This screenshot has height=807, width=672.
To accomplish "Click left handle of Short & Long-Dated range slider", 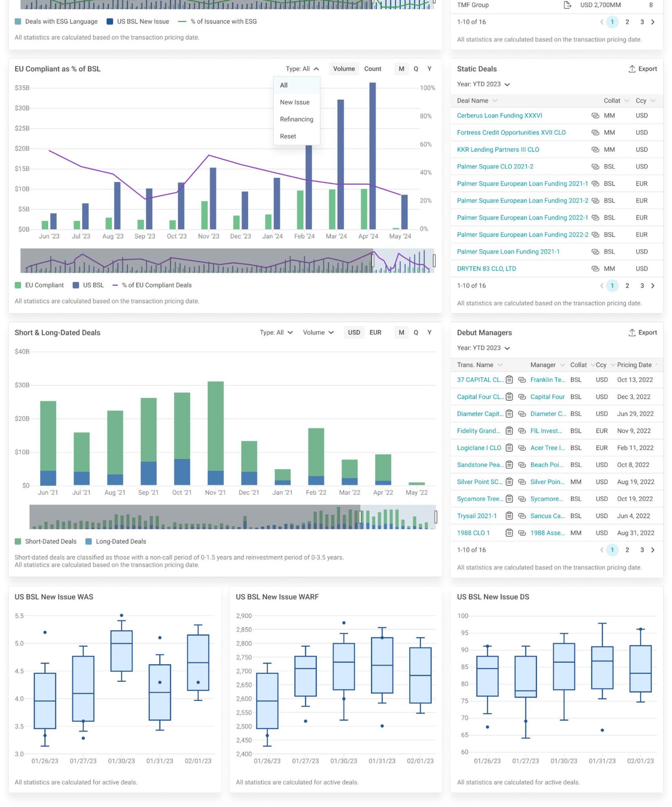I will point(360,517).
